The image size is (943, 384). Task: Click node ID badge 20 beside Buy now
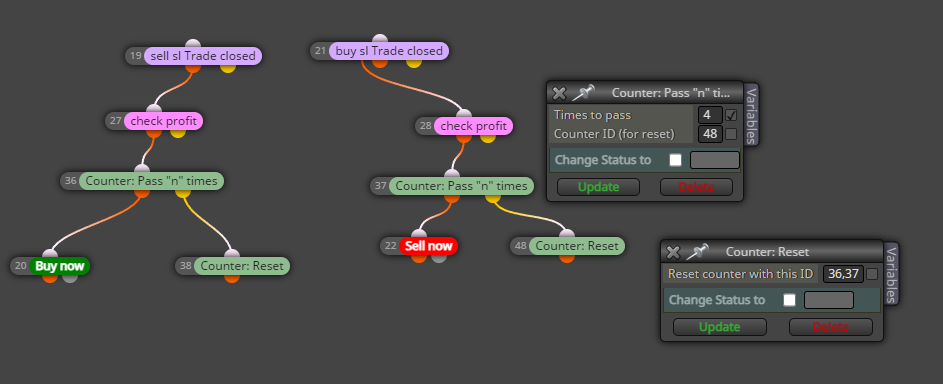point(20,266)
